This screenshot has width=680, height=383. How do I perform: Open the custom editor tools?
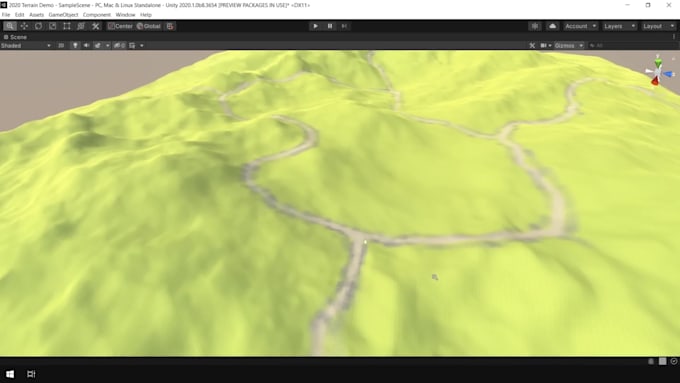(x=95, y=26)
